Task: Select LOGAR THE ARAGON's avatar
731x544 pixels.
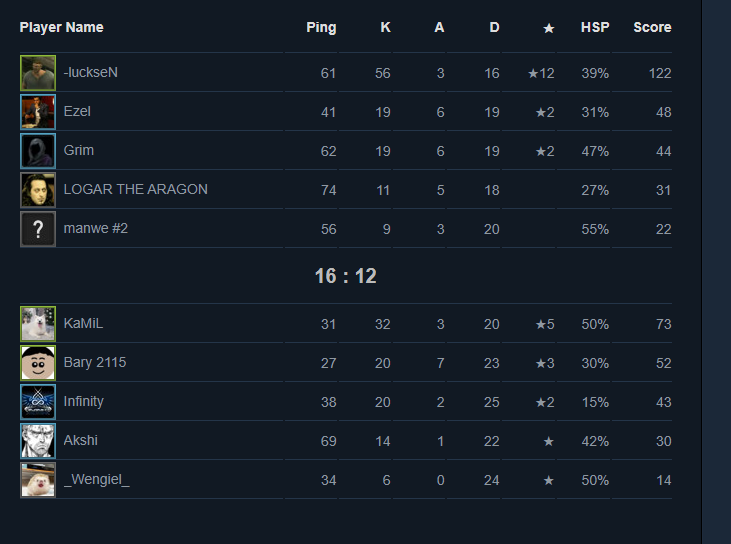Action: pos(38,190)
